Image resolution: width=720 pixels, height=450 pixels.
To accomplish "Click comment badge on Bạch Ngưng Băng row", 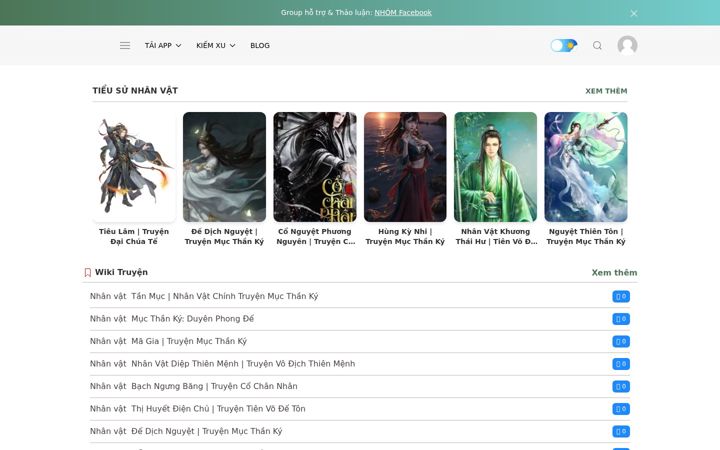I will [x=621, y=387].
